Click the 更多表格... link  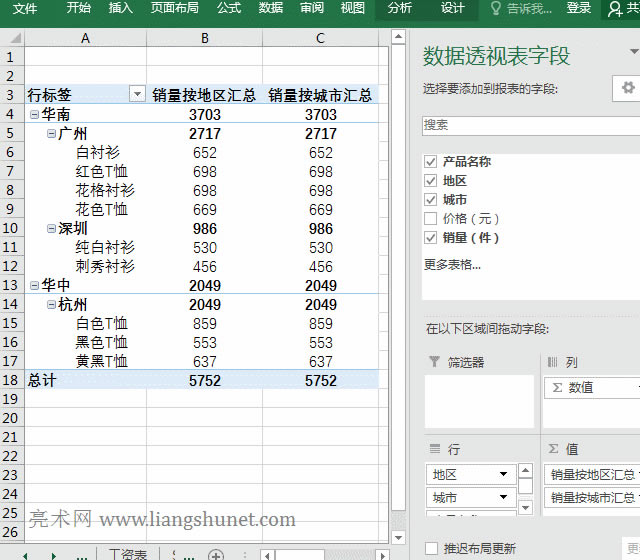[452, 265]
